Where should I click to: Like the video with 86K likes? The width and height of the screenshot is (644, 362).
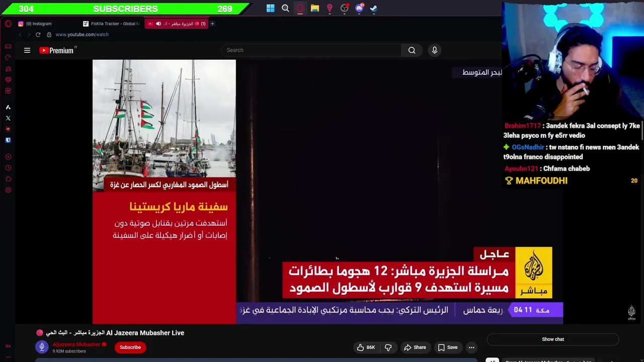pyautogui.click(x=366, y=347)
